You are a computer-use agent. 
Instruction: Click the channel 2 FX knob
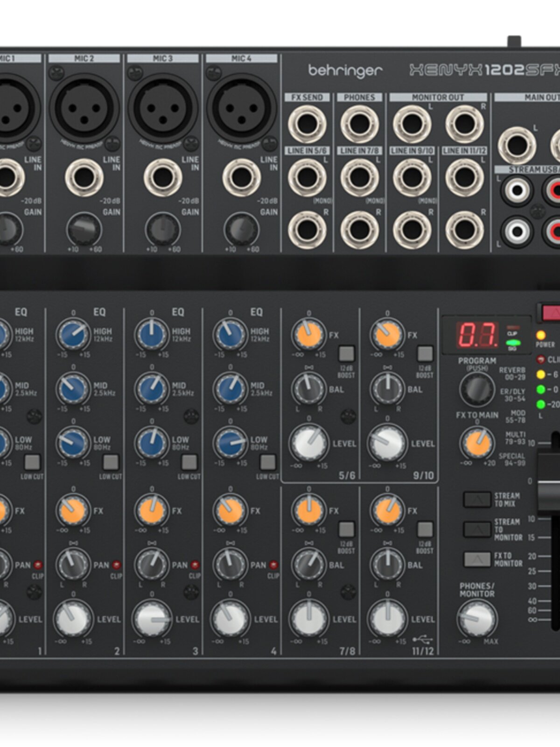click(x=73, y=511)
